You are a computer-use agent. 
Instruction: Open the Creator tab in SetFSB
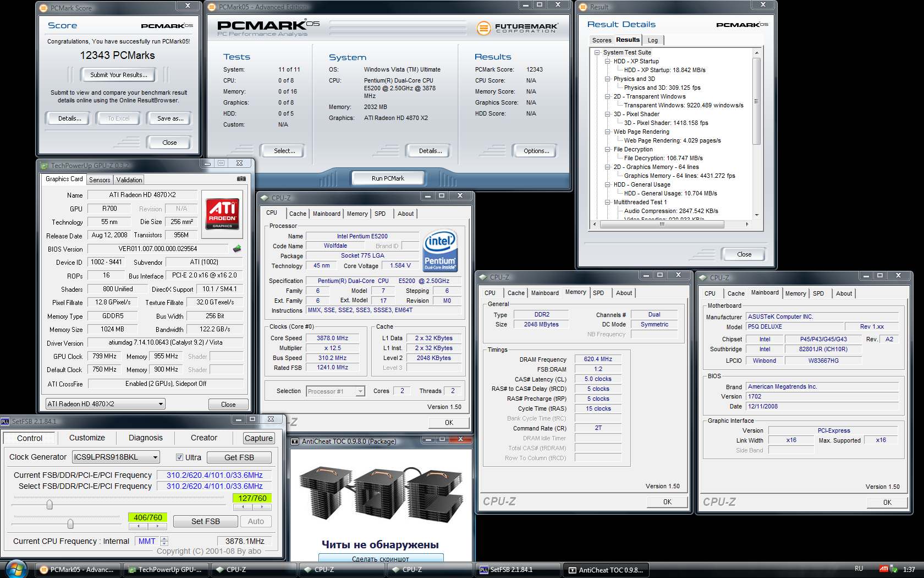(x=204, y=438)
